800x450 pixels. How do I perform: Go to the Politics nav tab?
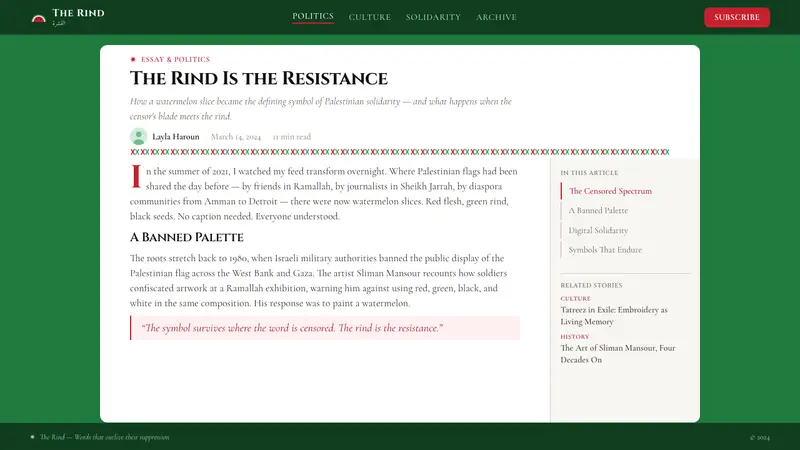313,16
